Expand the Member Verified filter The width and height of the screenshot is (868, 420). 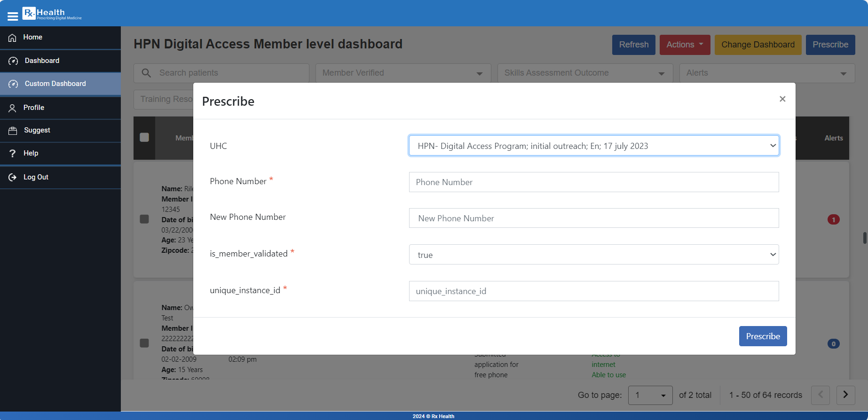(403, 73)
